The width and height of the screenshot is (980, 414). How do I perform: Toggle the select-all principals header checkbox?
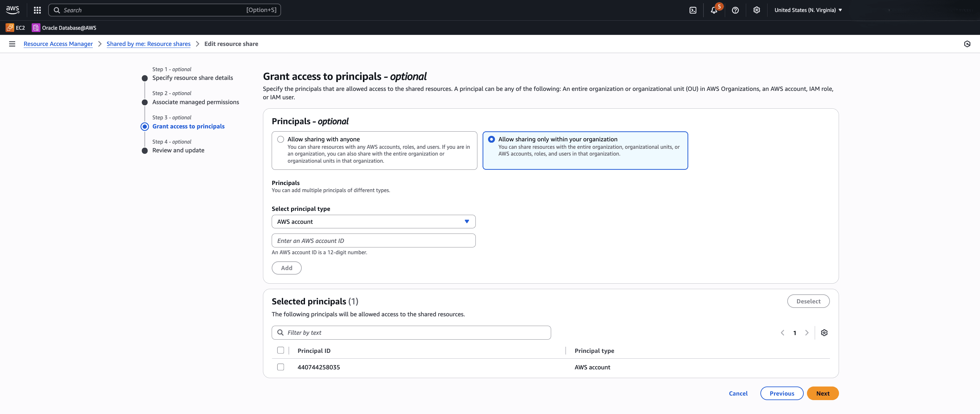(280, 350)
